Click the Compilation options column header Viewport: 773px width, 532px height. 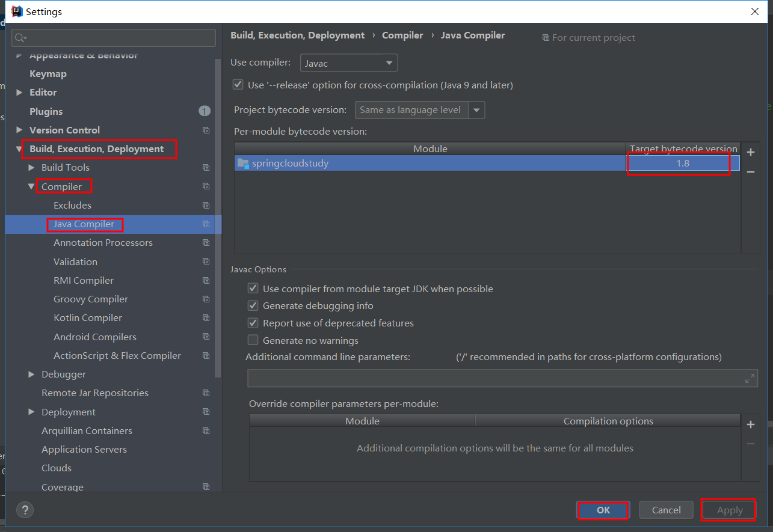coord(608,421)
